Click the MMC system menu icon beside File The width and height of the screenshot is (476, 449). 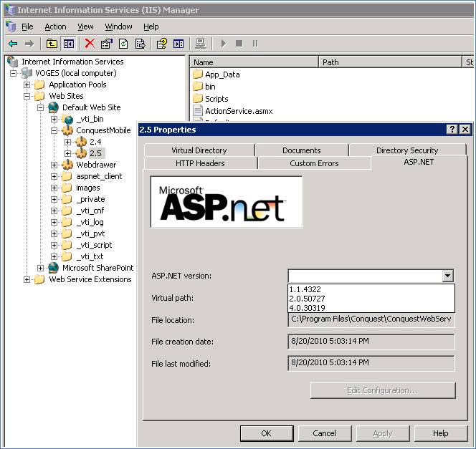point(11,26)
